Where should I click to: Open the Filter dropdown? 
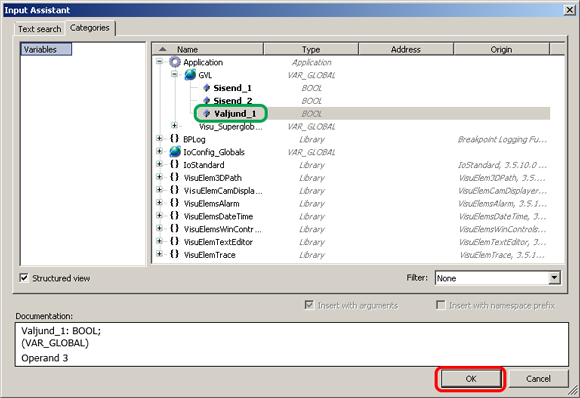[554, 278]
